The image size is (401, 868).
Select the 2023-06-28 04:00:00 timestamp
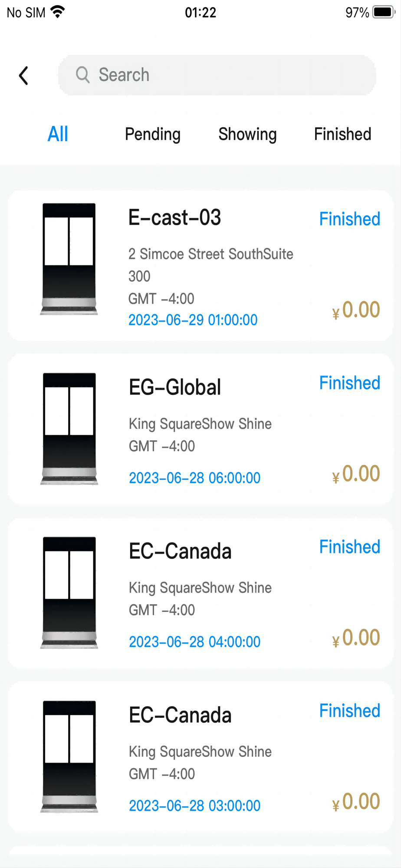(x=195, y=641)
